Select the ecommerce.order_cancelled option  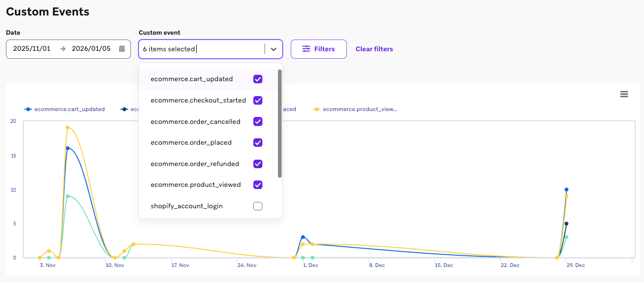click(x=196, y=122)
